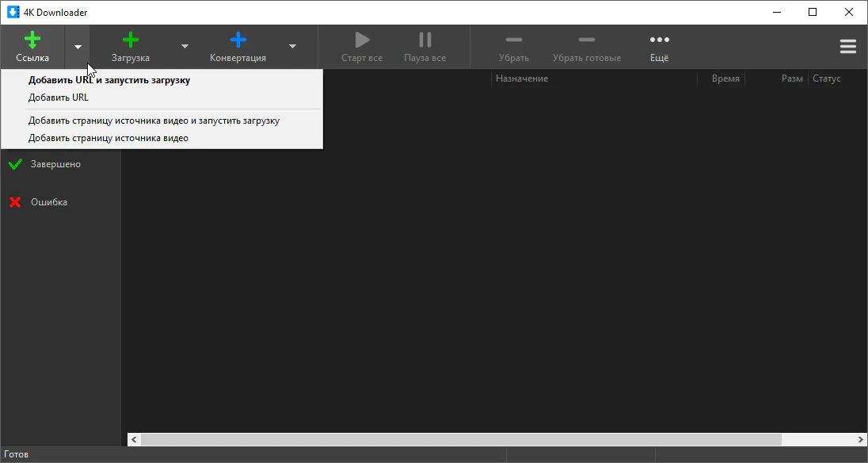Viewport: 868px width, 463px height.
Task: Select Добавить URL и запустить загрузку
Action: click(109, 80)
